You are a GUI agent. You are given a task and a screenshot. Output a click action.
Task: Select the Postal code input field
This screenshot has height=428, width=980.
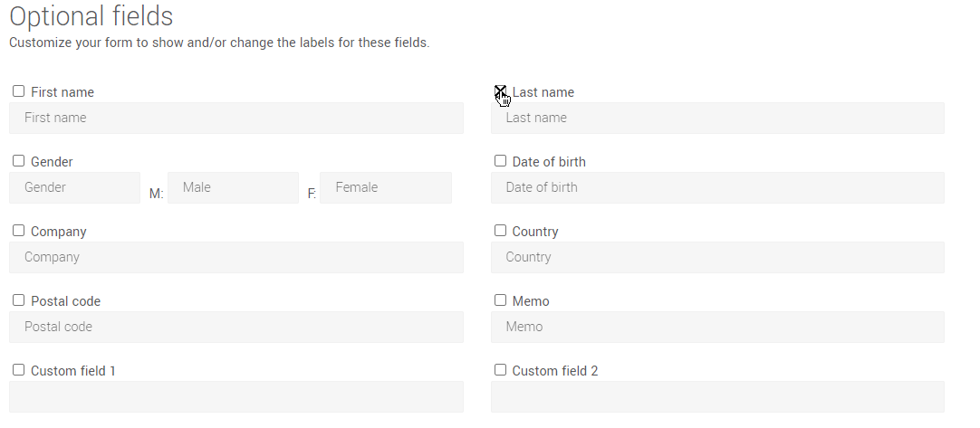coord(235,327)
